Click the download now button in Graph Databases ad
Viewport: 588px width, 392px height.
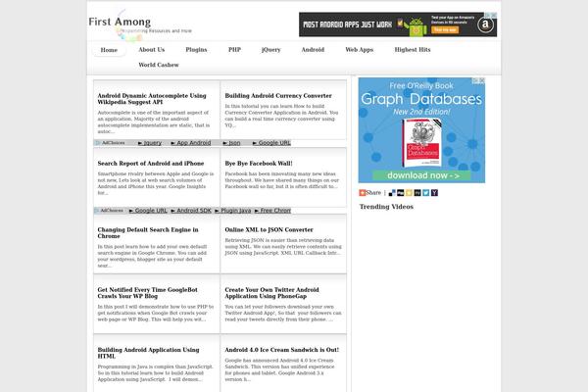pyautogui.click(x=421, y=175)
